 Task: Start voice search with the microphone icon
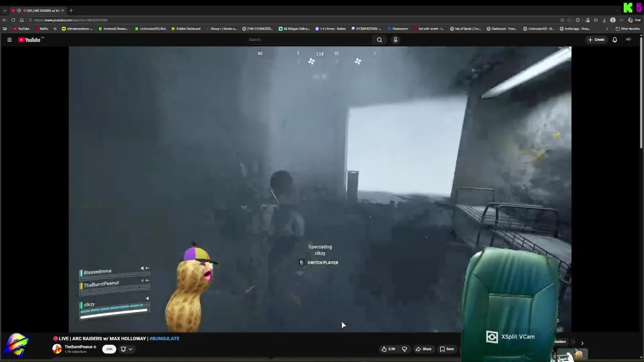(x=395, y=40)
